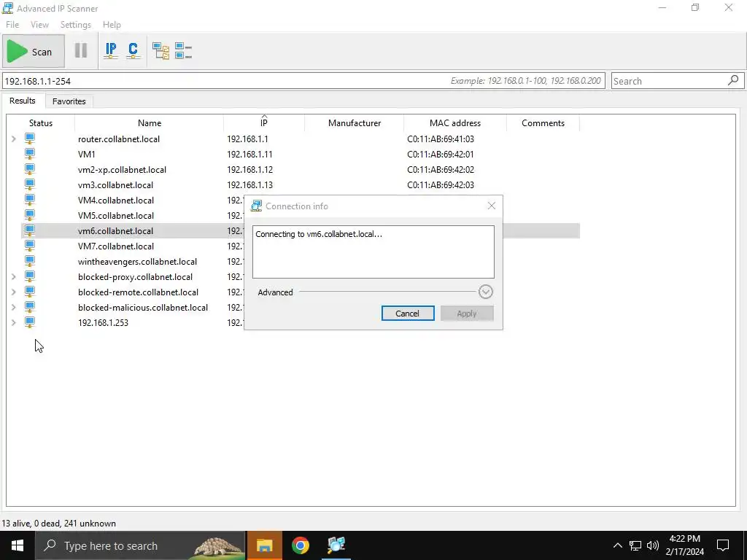Click the Apply button in Connection info
Viewport: 747px width, 560px height.
tap(467, 314)
